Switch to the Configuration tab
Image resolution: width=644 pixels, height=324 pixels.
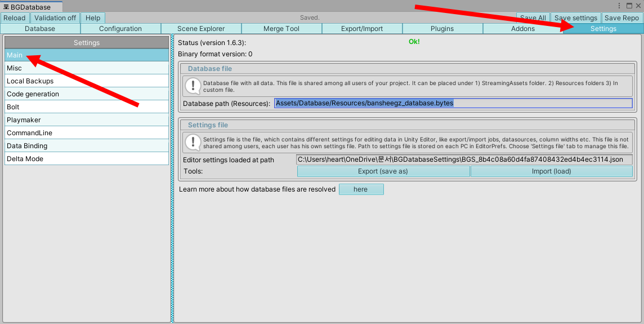coord(120,28)
